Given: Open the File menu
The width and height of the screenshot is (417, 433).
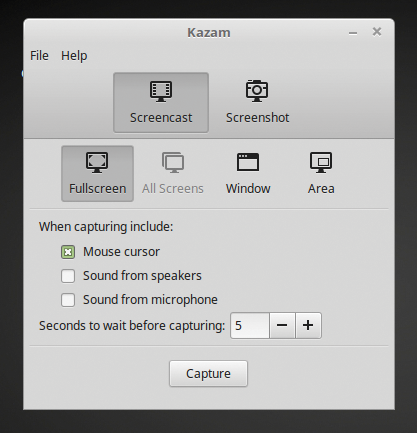Looking at the screenshot, I should (x=39, y=56).
